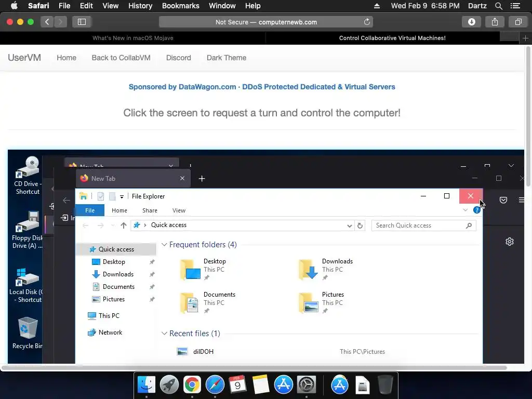This screenshot has height=399, width=532.
Task: Open System Preferences gear in Dock
Action: 307,385
